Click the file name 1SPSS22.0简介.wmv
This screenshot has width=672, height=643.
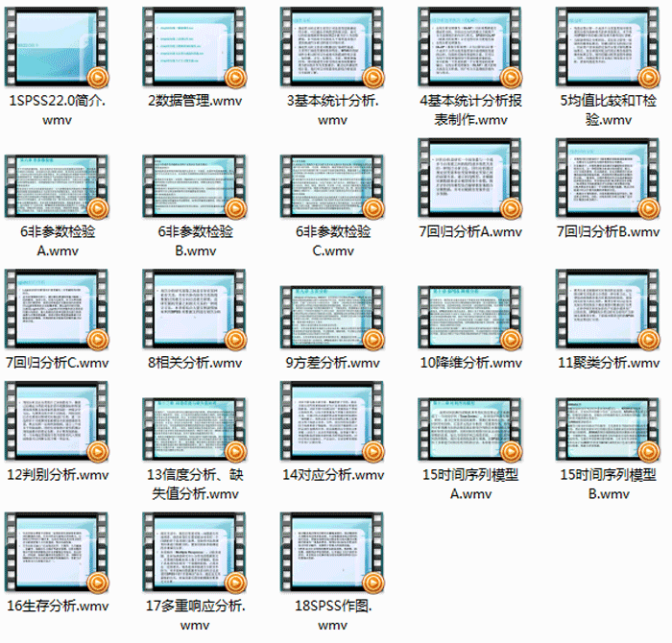(x=57, y=110)
